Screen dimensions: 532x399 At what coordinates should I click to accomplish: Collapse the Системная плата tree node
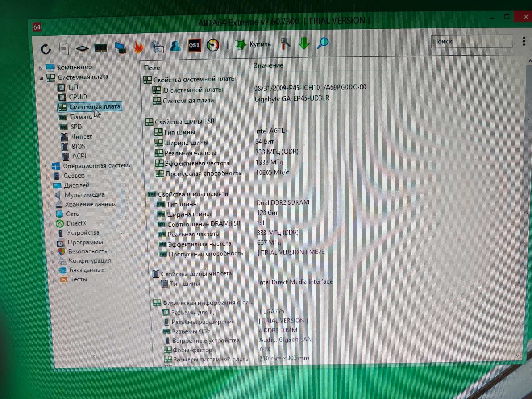41,78
